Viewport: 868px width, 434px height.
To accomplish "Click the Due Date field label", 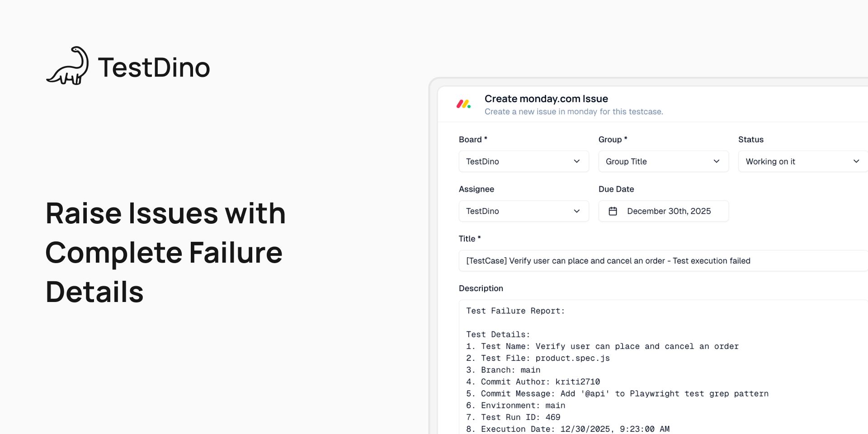I will 616,189.
